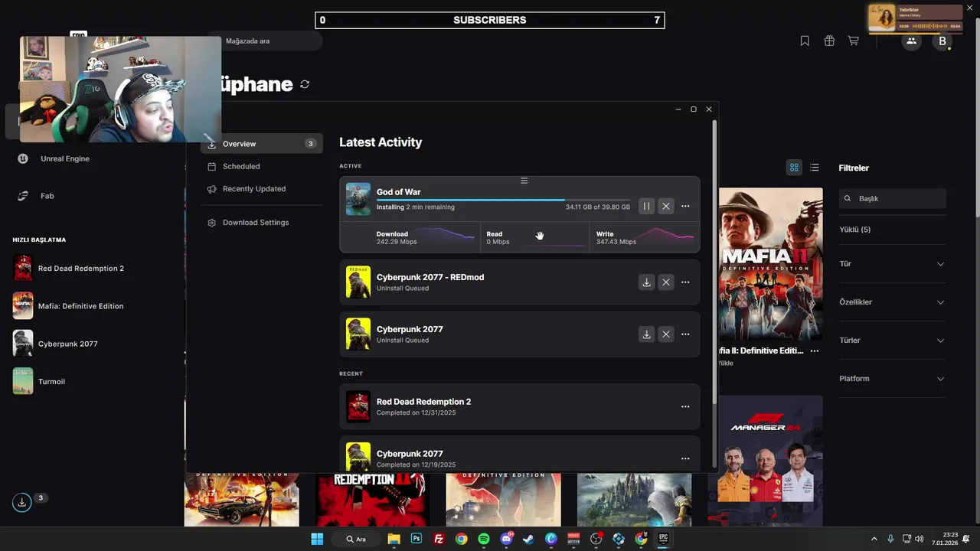Viewport: 980px width, 551px height.
Task: Open Windows Start menu
Action: [317, 539]
